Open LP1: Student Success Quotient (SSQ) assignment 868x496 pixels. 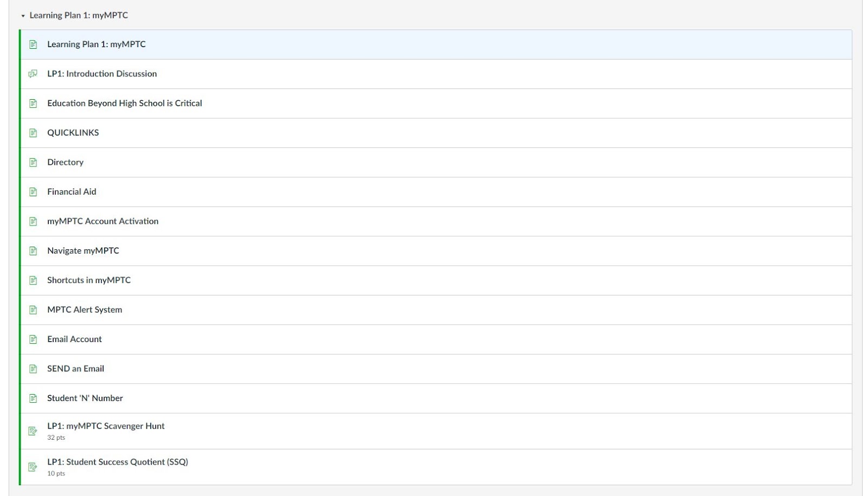pyautogui.click(x=118, y=462)
